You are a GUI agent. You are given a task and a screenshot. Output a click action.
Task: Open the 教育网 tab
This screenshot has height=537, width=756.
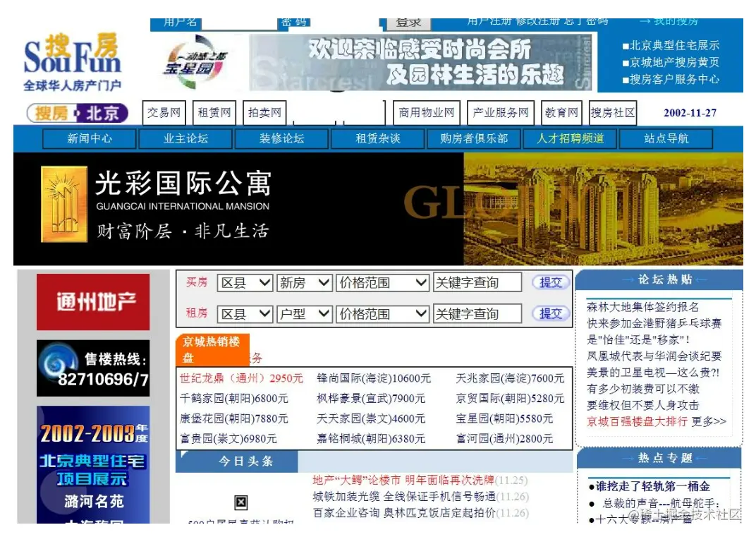point(561,113)
